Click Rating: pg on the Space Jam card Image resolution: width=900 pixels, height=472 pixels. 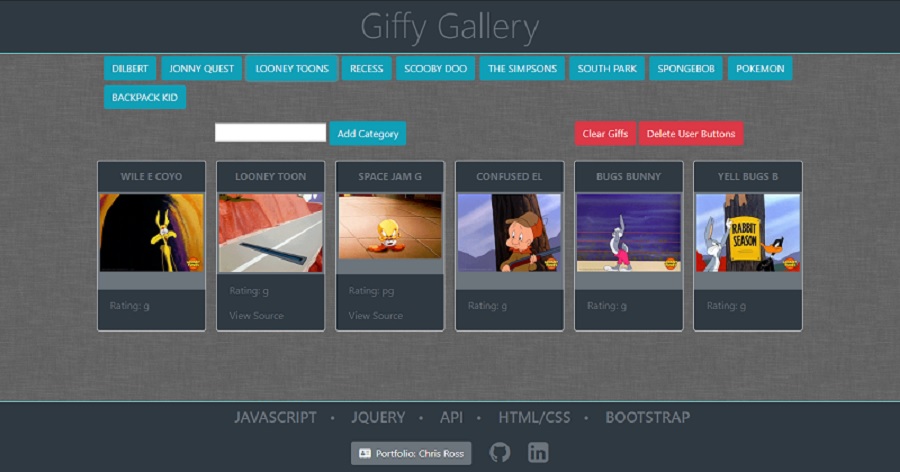pyautogui.click(x=371, y=291)
